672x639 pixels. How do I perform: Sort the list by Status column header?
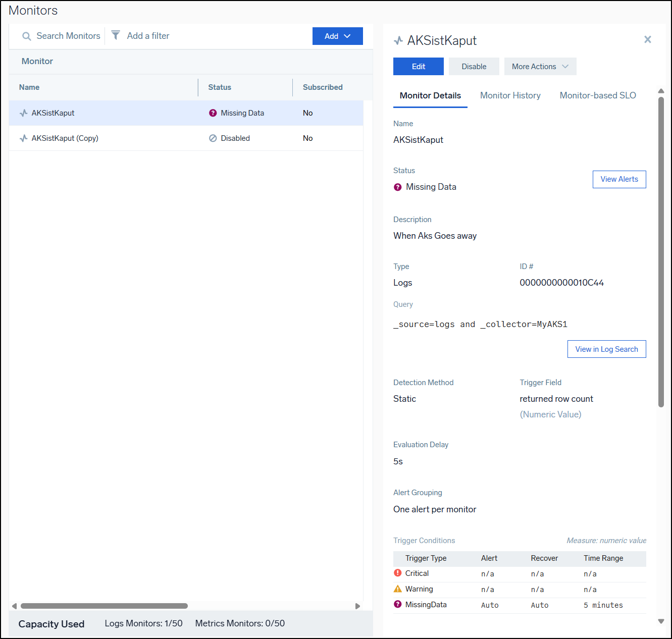[x=220, y=87]
